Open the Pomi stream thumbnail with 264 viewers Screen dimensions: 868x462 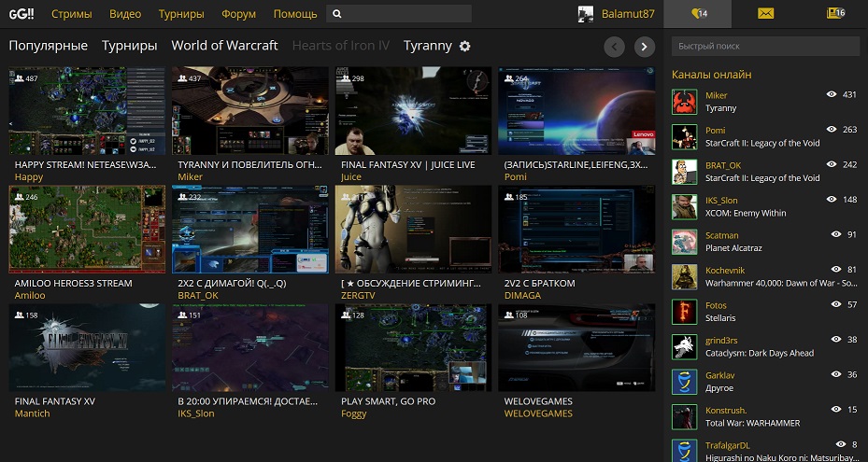576,111
